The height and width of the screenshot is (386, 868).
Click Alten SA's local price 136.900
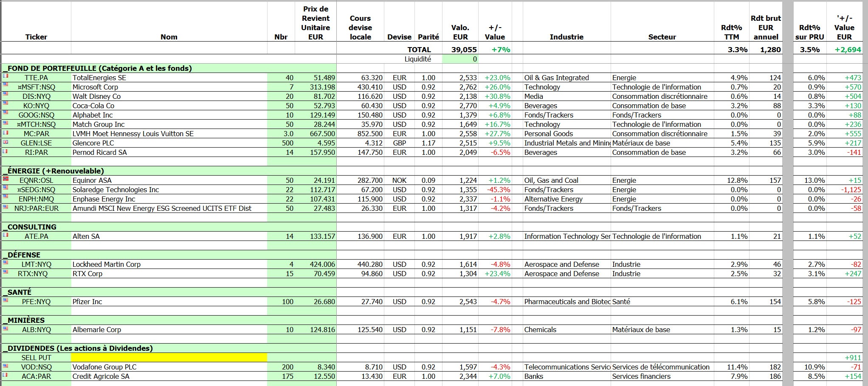point(360,236)
